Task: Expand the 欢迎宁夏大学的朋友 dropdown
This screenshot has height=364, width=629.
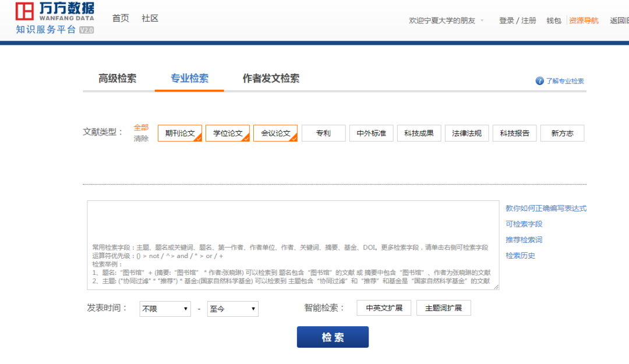Action: coord(447,20)
